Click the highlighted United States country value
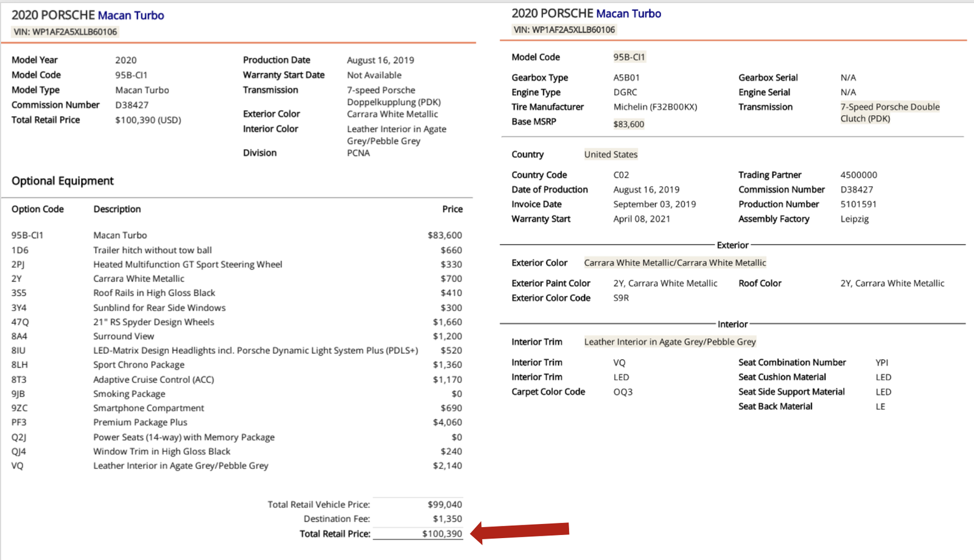This screenshot has height=560, width=974. (x=611, y=155)
